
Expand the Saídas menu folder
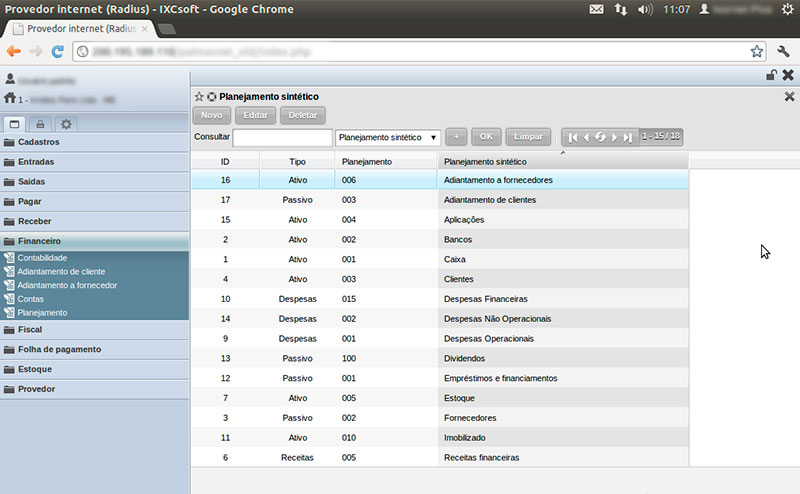[x=94, y=182]
